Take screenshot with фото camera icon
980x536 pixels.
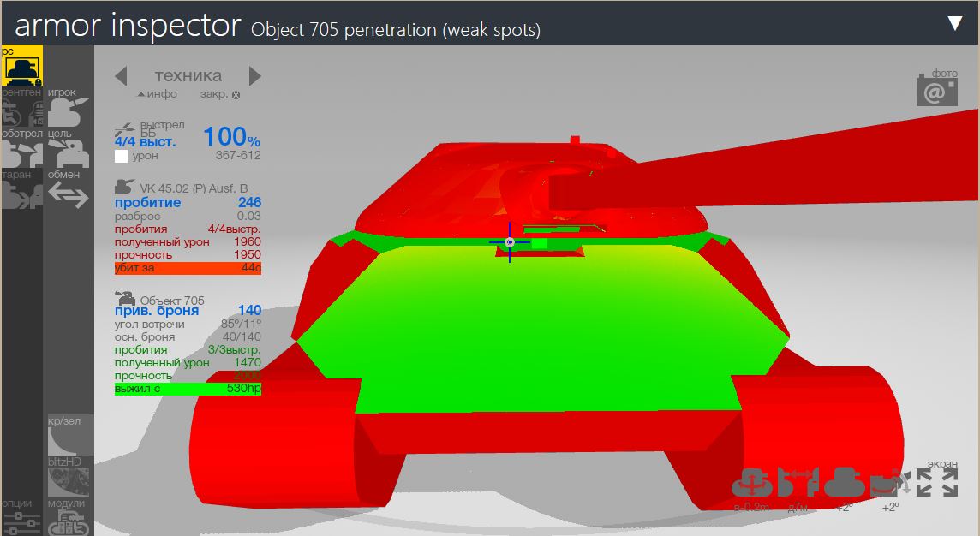[x=937, y=92]
